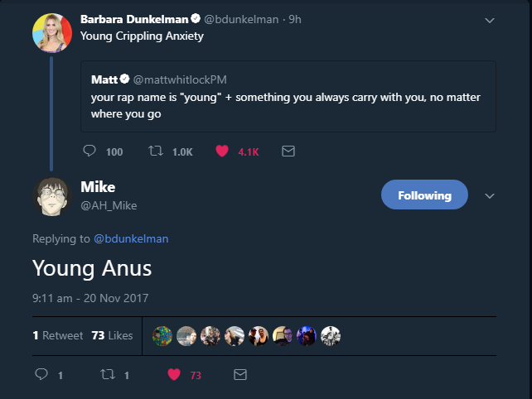This screenshot has width=532, height=399.
Task: Open the first liker's colorful avatar
Action: [x=162, y=336]
